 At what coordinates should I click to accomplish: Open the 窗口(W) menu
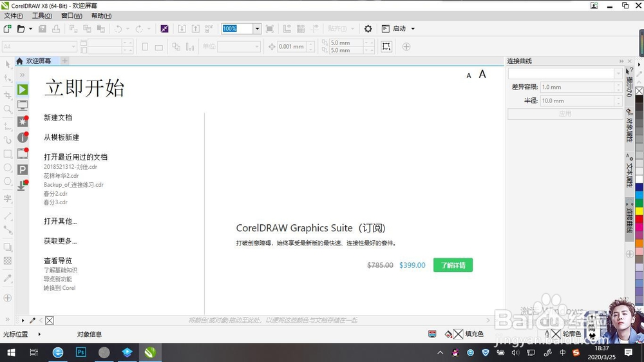pos(71,15)
